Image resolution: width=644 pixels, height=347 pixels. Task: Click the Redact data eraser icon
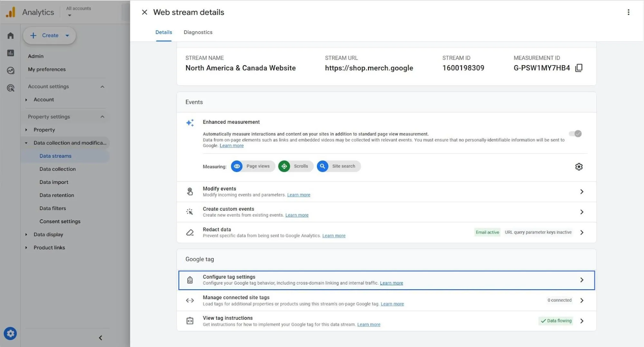click(x=190, y=232)
